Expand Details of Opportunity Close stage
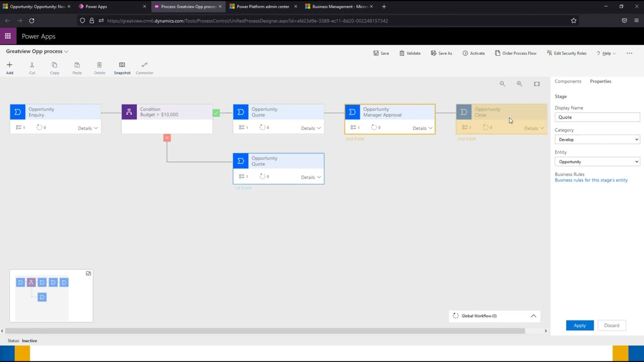644x362 pixels. [534, 128]
